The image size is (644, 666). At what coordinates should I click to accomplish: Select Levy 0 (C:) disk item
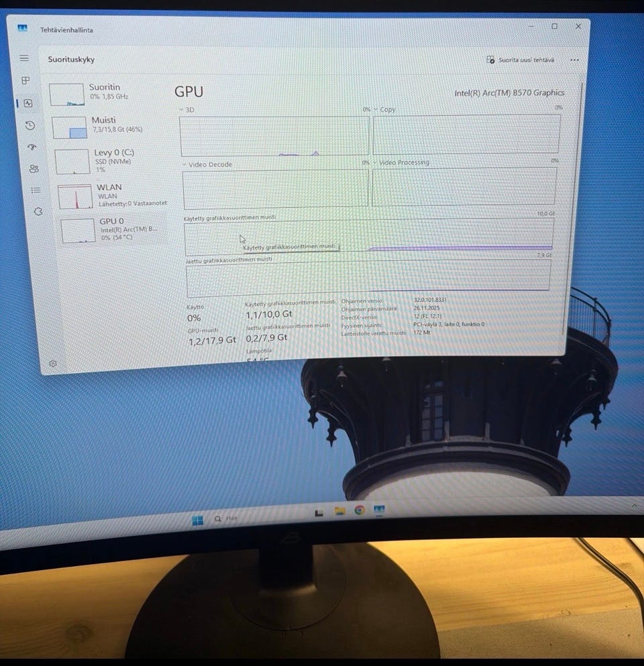click(111, 160)
